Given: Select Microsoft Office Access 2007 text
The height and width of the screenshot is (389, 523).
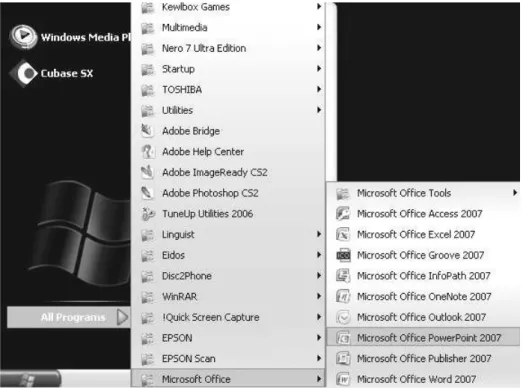Looking at the screenshot, I should pyautogui.click(x=420, y=214).
